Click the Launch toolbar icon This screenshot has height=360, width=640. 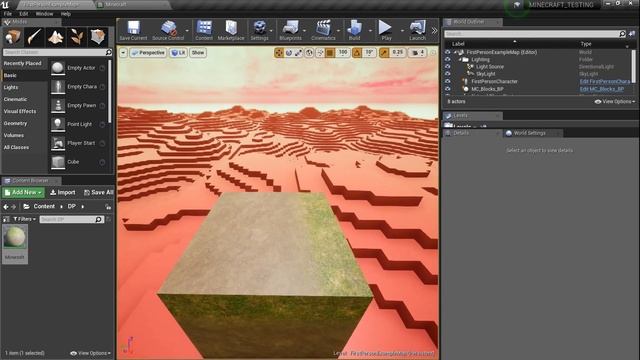point(417,30)
